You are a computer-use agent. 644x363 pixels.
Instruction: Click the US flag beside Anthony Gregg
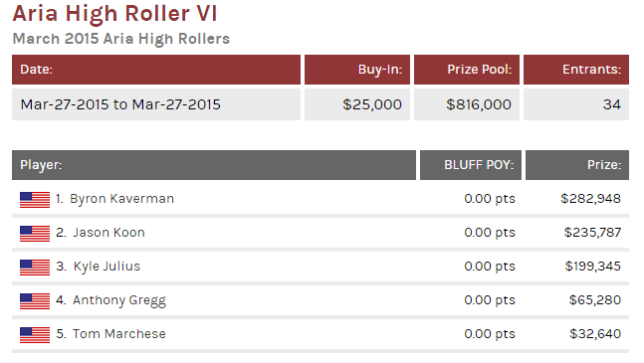[x=35, y=301]
